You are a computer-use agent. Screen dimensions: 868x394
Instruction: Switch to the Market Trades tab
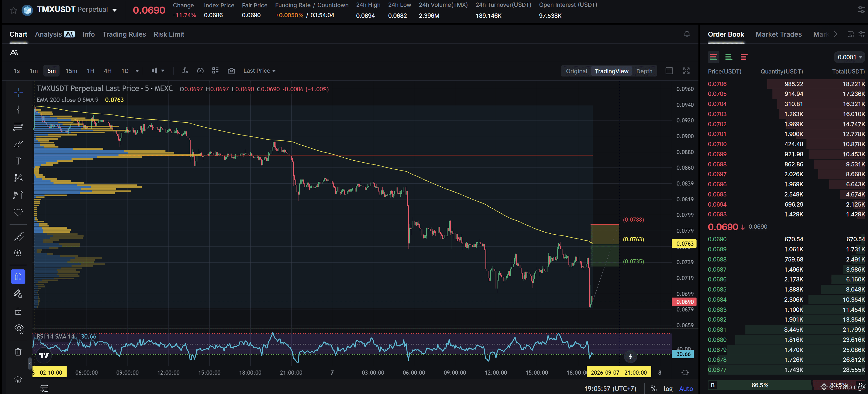point(778,34)
